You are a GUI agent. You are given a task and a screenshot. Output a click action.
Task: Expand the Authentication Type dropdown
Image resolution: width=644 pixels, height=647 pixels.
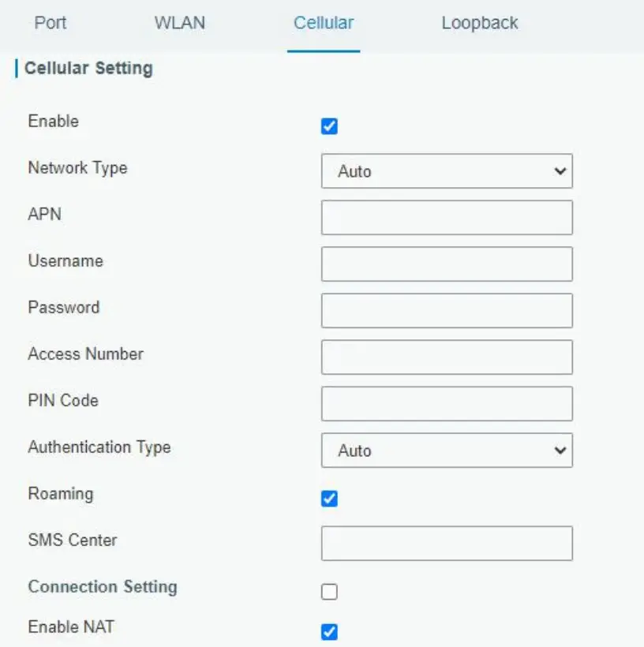click(446, 451)
